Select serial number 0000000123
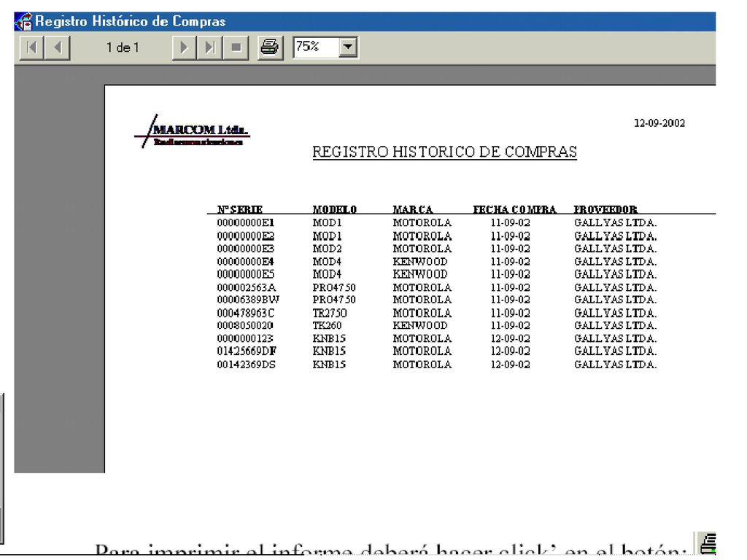747x560 pixels. (x=245, y=338)
